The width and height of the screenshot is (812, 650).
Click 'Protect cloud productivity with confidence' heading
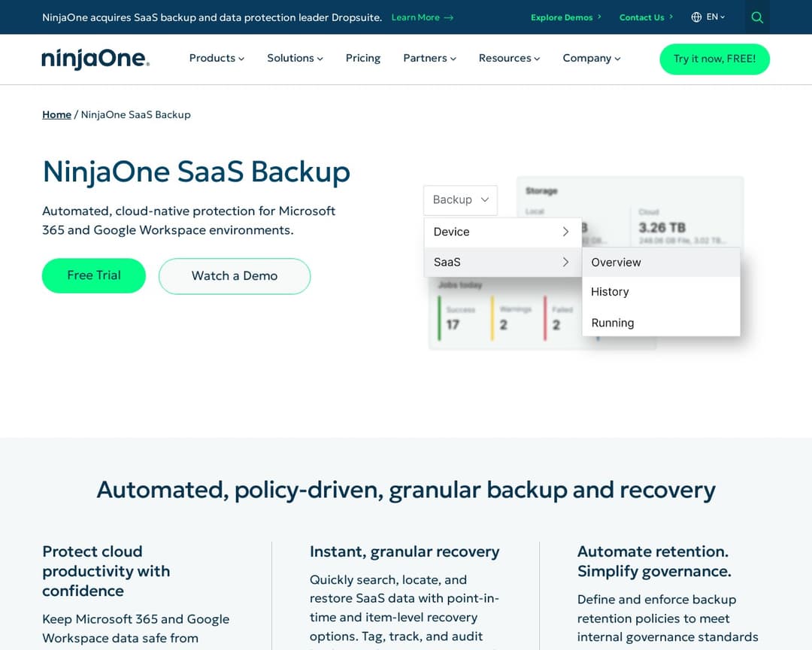106,571
